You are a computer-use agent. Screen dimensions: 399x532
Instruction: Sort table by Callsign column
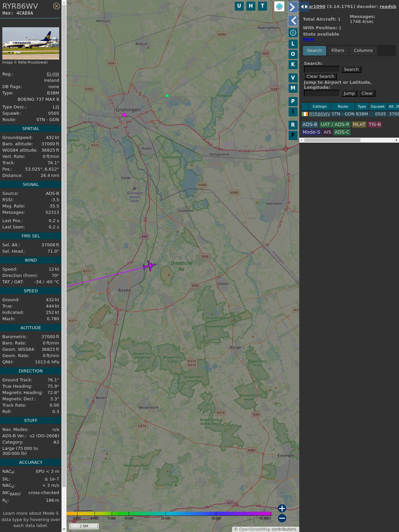320,106
